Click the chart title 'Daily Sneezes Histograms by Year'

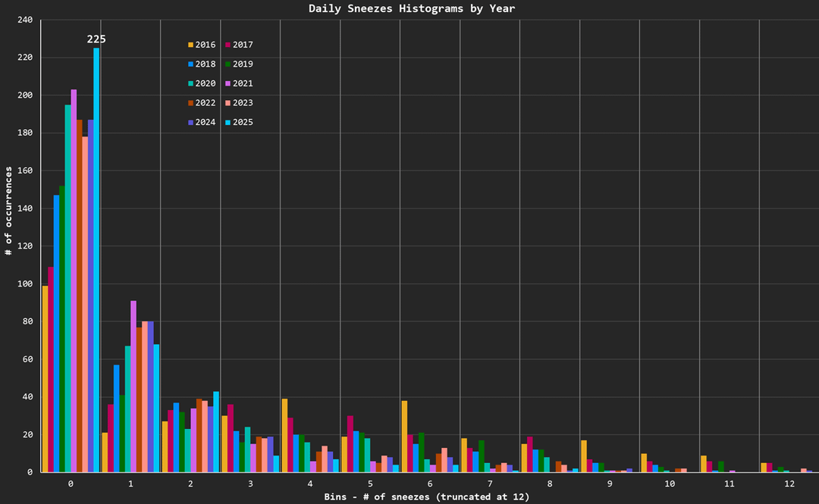[412, 8]
